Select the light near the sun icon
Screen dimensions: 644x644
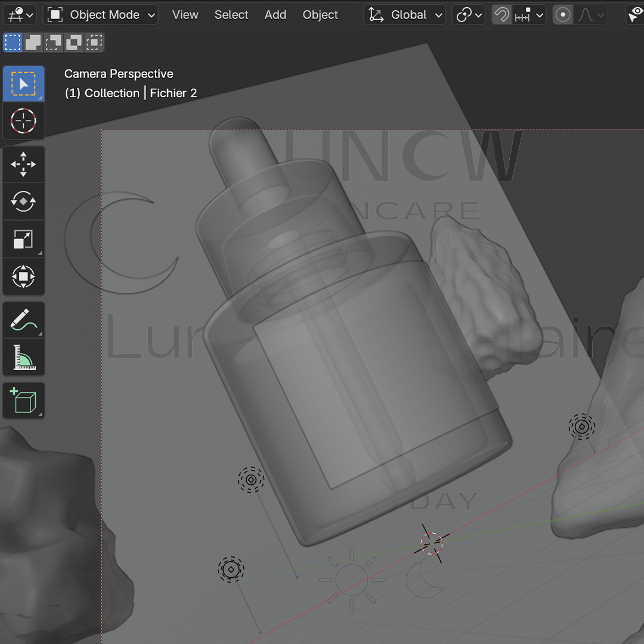[231, 569]
